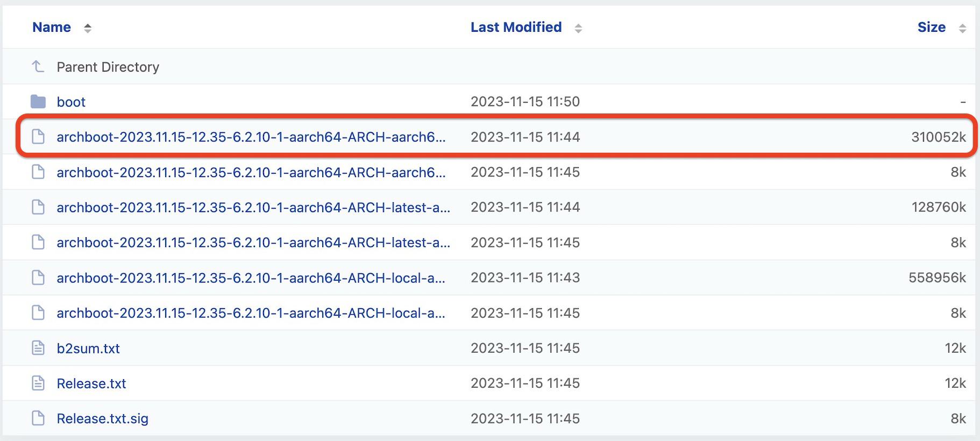Viewport: 980px width, 441px height.
Task: Toggle the Last Modified sort arrows
Action: [x=578, y=28]
